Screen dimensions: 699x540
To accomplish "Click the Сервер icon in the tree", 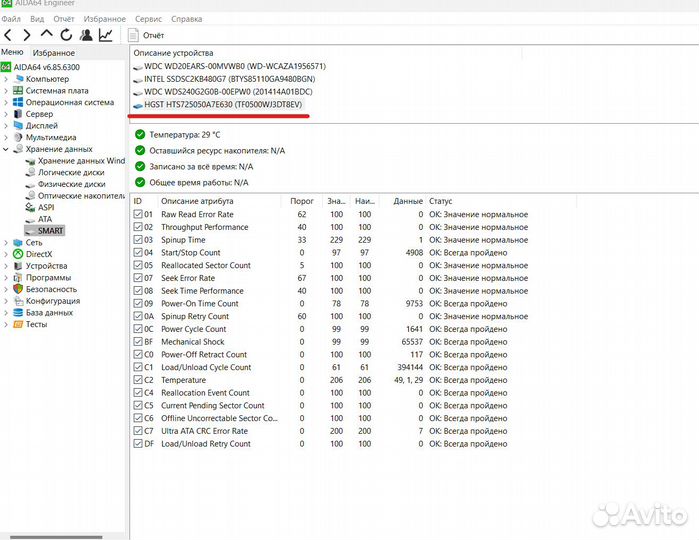I will tap(18, 114).
